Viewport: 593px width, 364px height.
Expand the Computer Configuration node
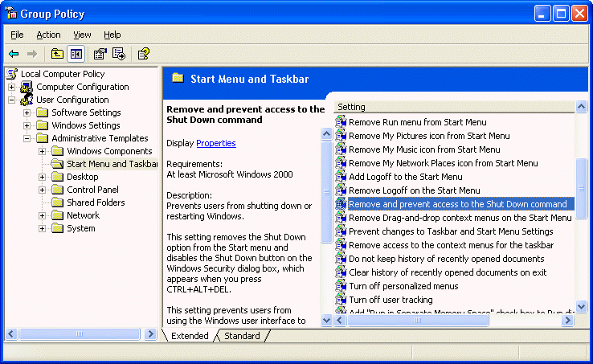pos(12,87)
